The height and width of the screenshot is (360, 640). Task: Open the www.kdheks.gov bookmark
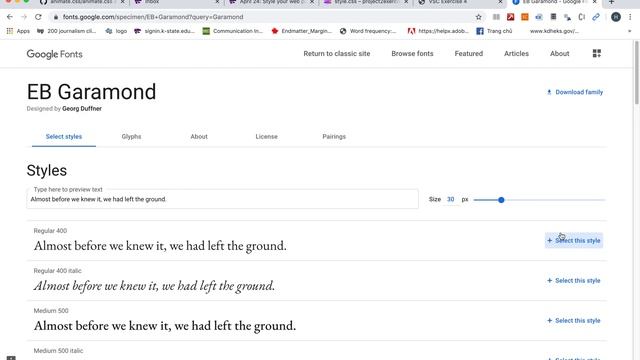coord(554,31)
